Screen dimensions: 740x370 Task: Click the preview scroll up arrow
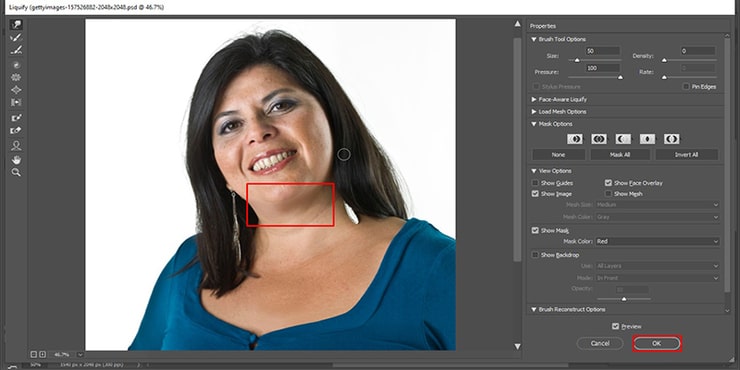pos(518,24)
